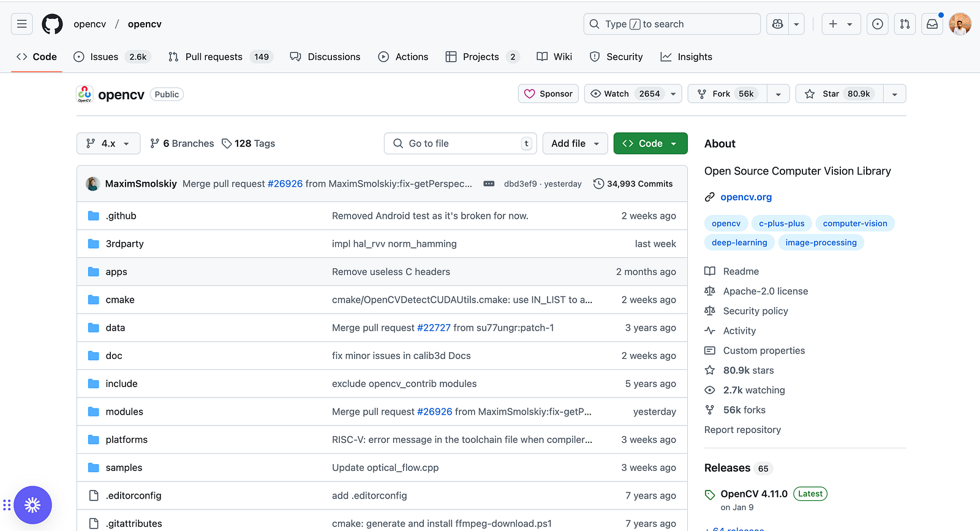Select the image-processing topic tag
980x531 pixels.
click(x=821, y=243)
